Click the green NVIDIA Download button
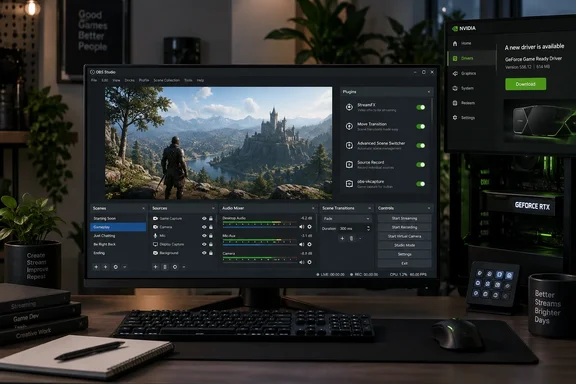This screenshot has width=576, height=384. [525, 84]
